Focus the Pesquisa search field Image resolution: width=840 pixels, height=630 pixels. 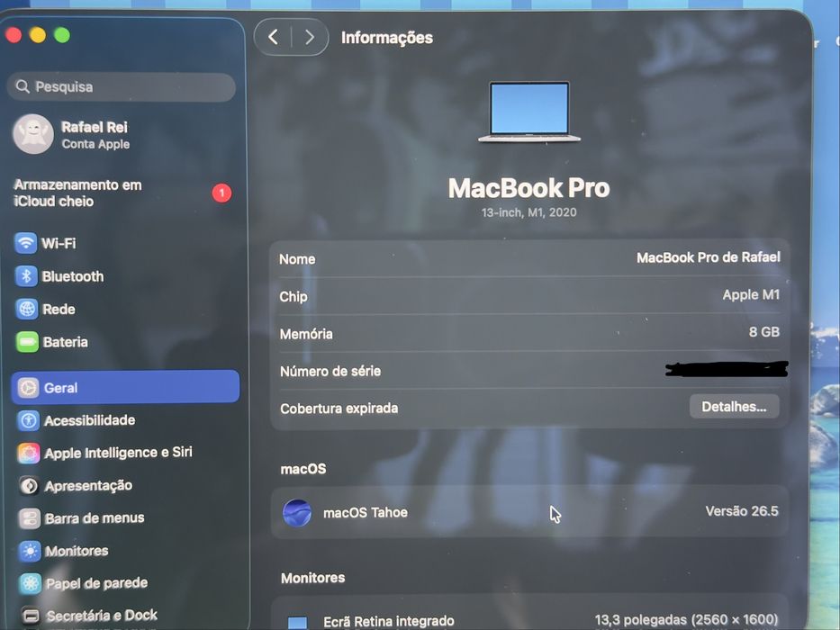click(x=122, y=86)
